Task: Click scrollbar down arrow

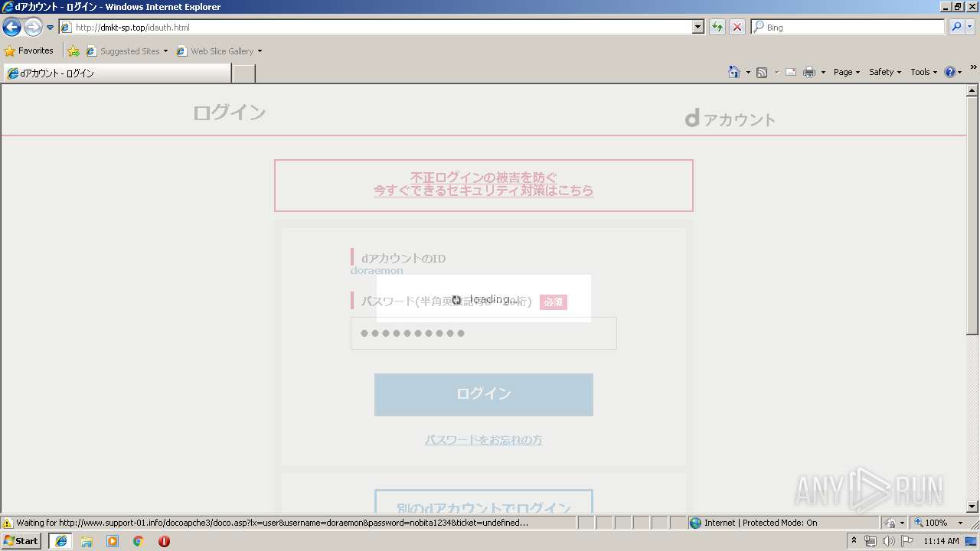Action: (972, 507)
